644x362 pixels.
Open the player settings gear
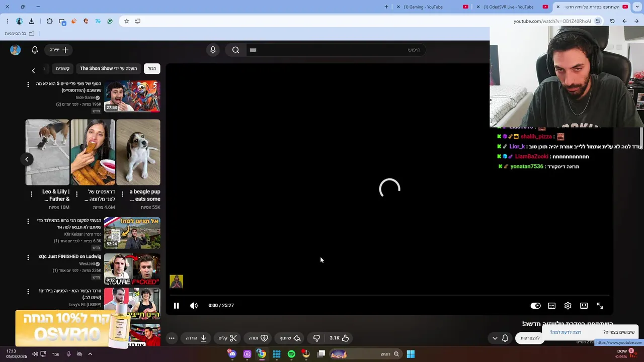568,306
